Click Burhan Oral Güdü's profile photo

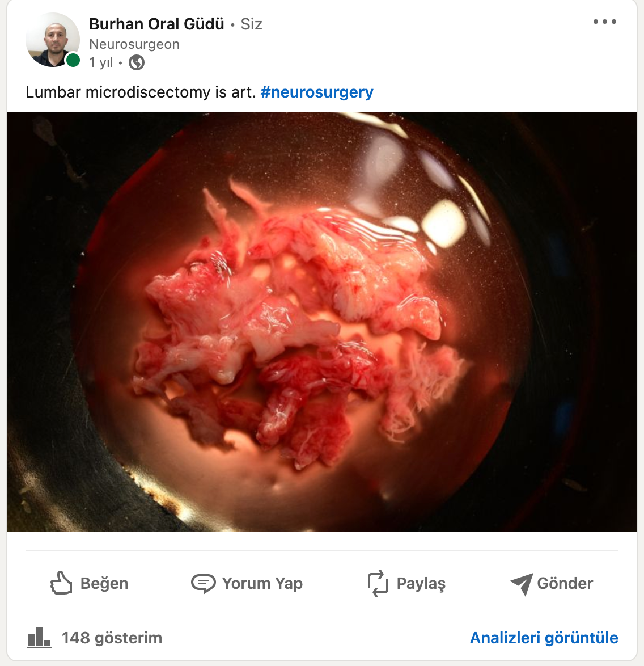[x=53, y=40]
